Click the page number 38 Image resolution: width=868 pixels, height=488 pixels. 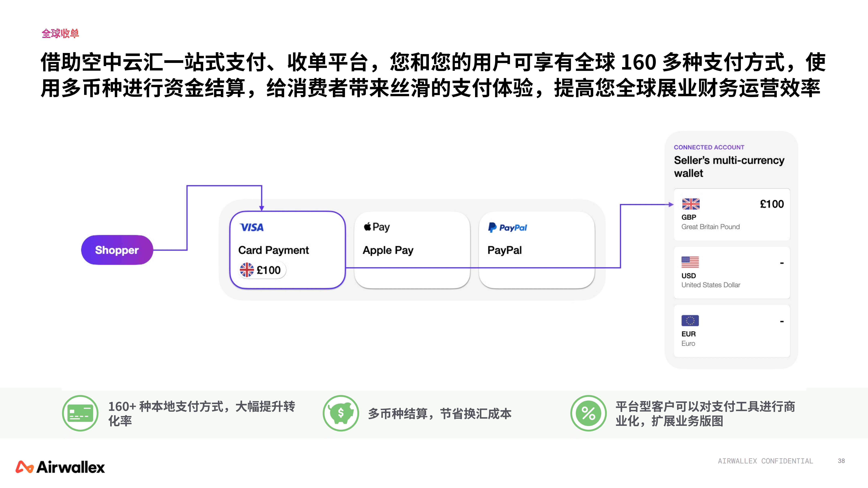(x=841, y=461)
